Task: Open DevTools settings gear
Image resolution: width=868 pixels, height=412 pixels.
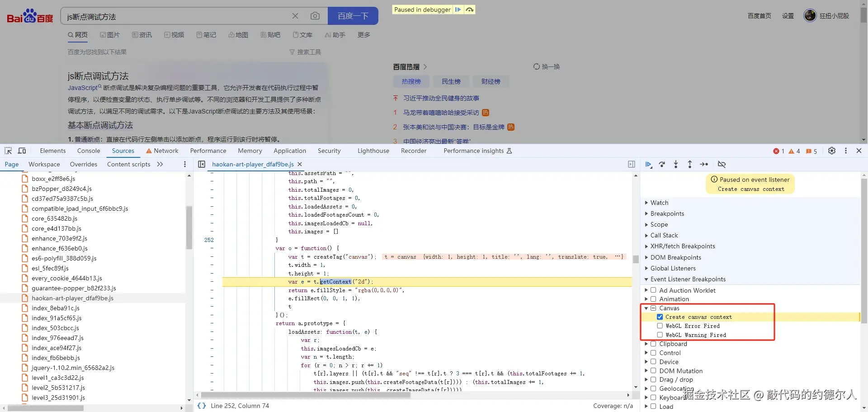Action: [832, 151]
